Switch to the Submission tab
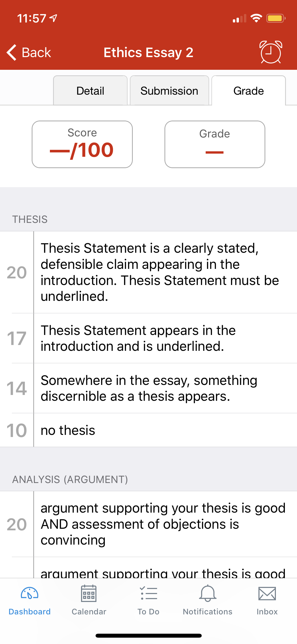This screenshot has width=297, height=644. pos(169,90)
